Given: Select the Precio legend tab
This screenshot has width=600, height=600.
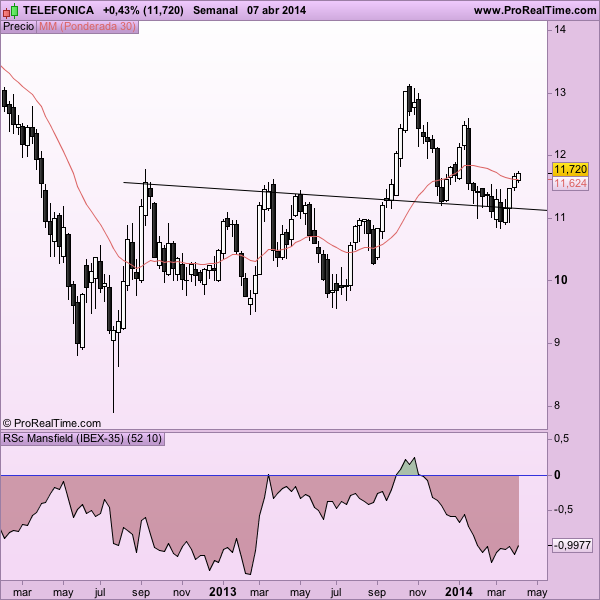Looking at the screenshot, I should pyautogui.click(x=18, y=26).
